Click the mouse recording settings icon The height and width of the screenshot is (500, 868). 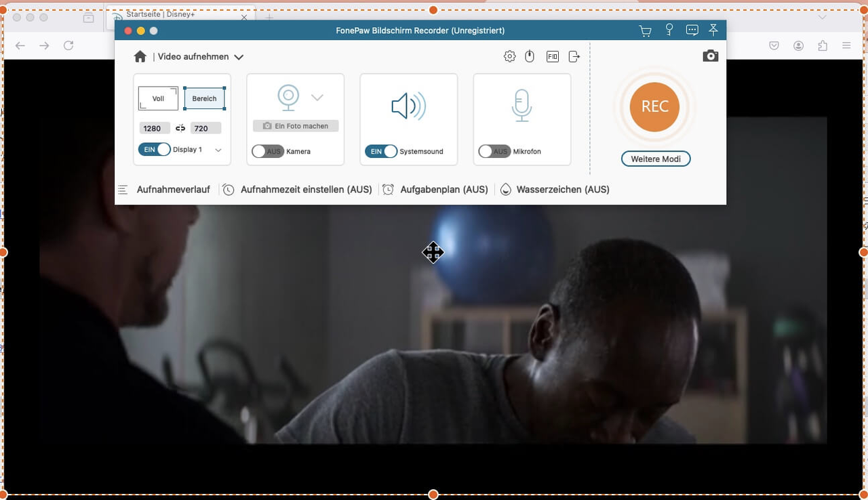530,57
